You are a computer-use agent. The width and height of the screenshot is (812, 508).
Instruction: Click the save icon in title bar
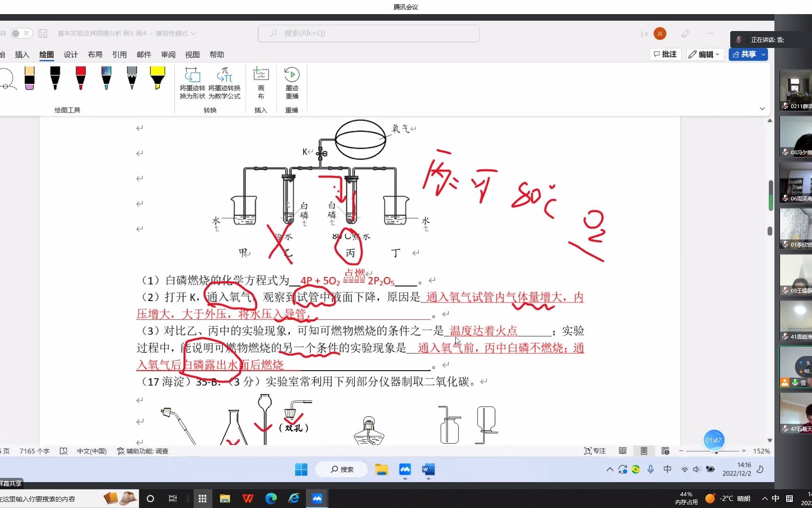click(x=43, y=33)
